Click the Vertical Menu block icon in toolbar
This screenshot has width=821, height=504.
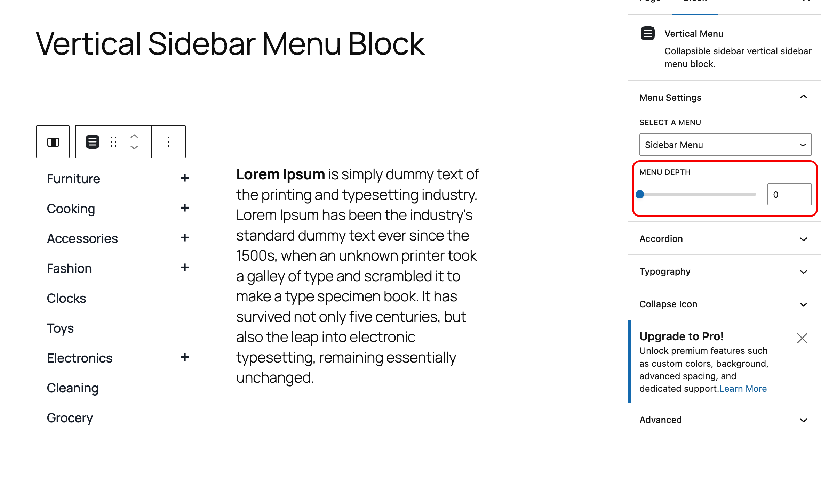click(x=92, y=141)
